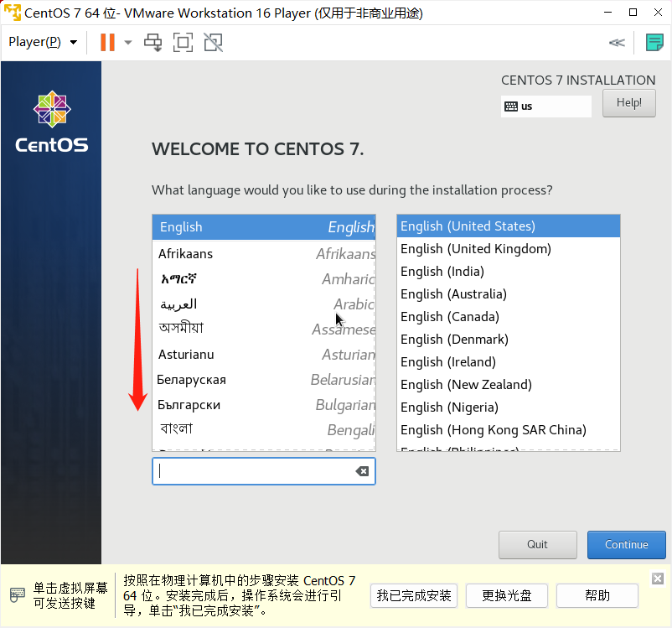Viewport: 672px width, 628px height.
Task: Clear the language search field
Action: point(362,471)
